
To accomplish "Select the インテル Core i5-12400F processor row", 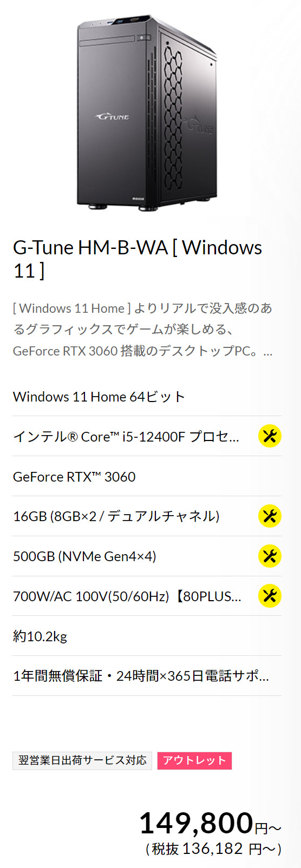I will coord(147,436).
